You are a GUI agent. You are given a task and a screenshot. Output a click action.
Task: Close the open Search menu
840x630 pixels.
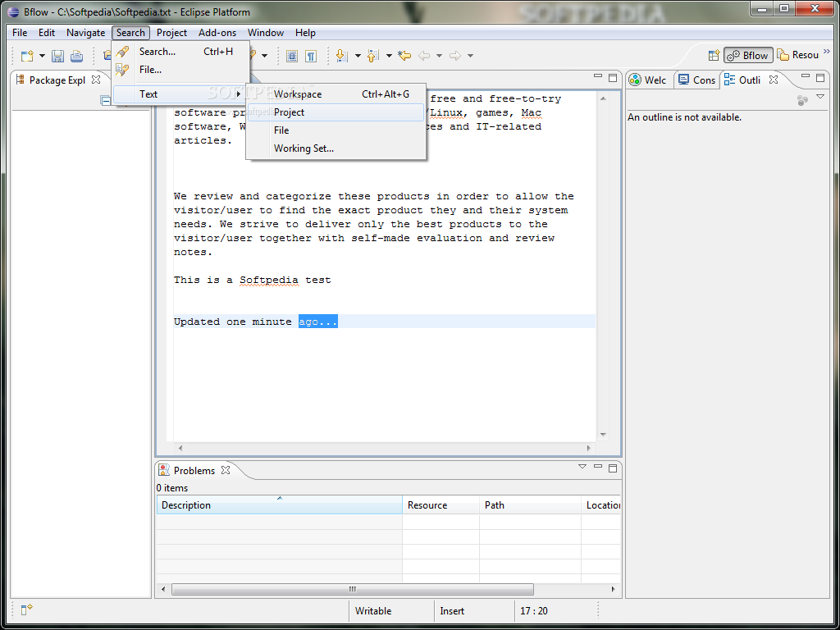click(x=130, y=33)
